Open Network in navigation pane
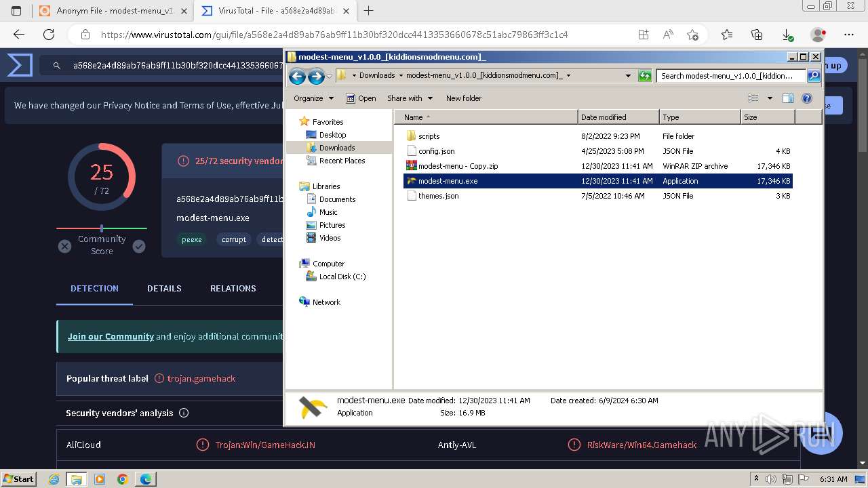The height and width of the screenshot is (488, 868). [326, 302]
